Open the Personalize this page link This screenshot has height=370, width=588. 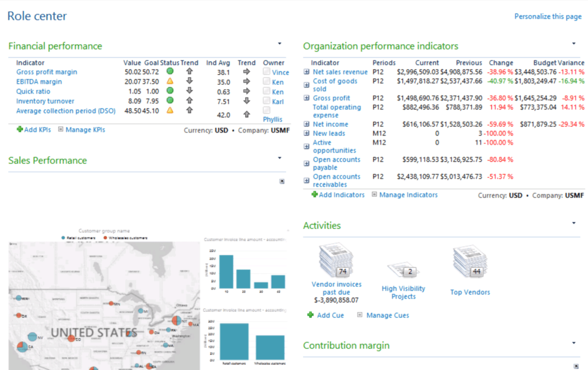click(x=548, y=16)
